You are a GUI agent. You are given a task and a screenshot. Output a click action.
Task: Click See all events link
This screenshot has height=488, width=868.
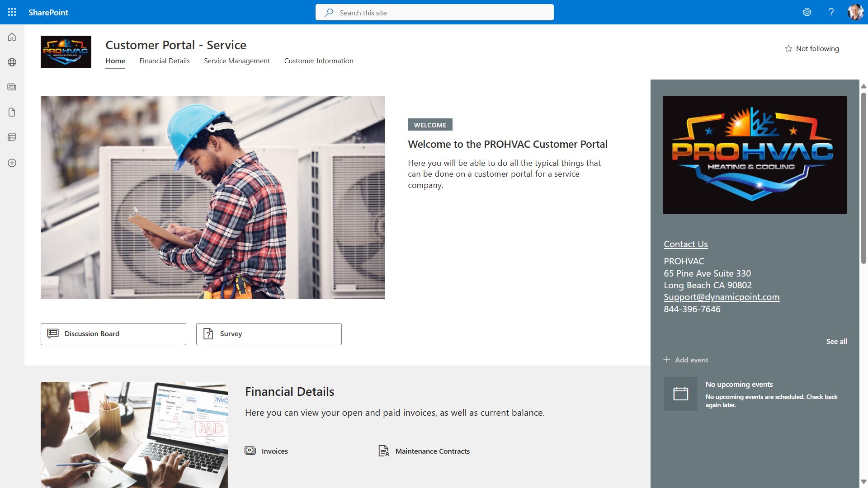pos(837,341)
